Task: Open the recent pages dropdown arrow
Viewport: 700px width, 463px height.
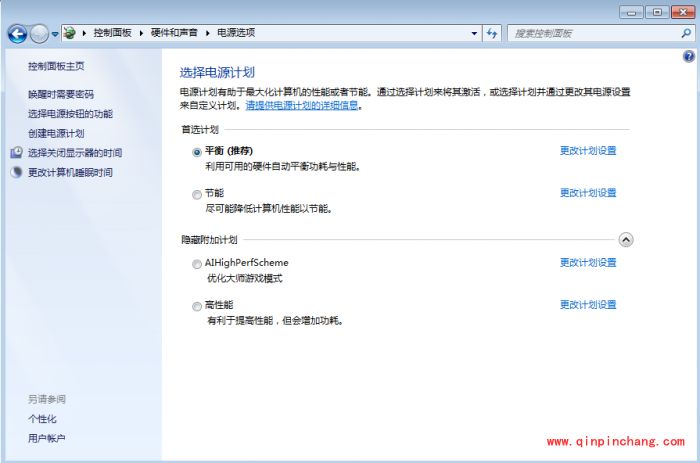Action: pyautogui.click(x=54, y=34)
